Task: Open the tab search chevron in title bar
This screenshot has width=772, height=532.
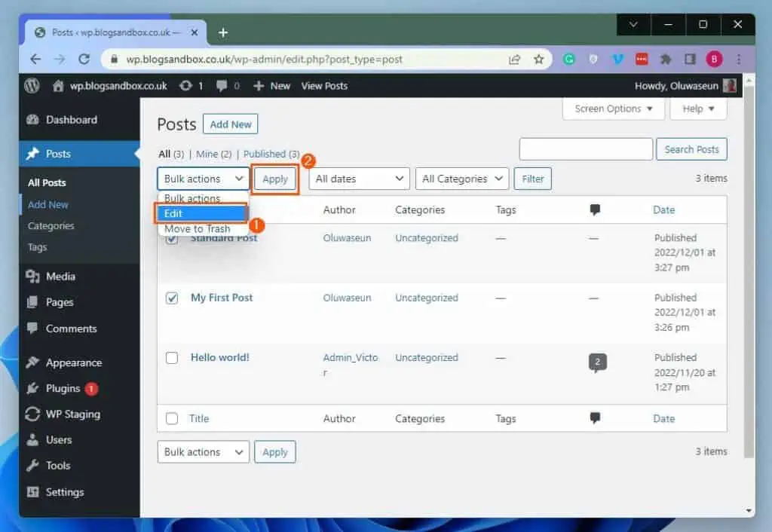Action: pos(633,24)
